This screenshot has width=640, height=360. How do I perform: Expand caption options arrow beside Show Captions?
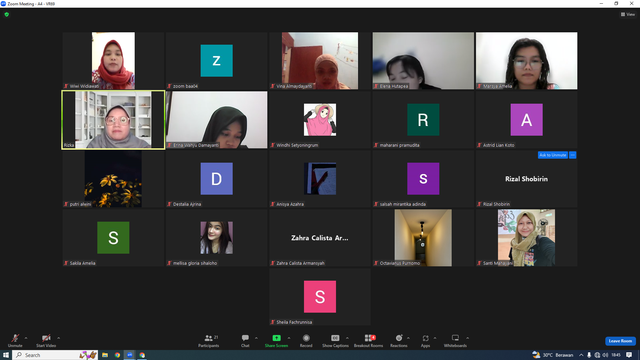[347, 338]
